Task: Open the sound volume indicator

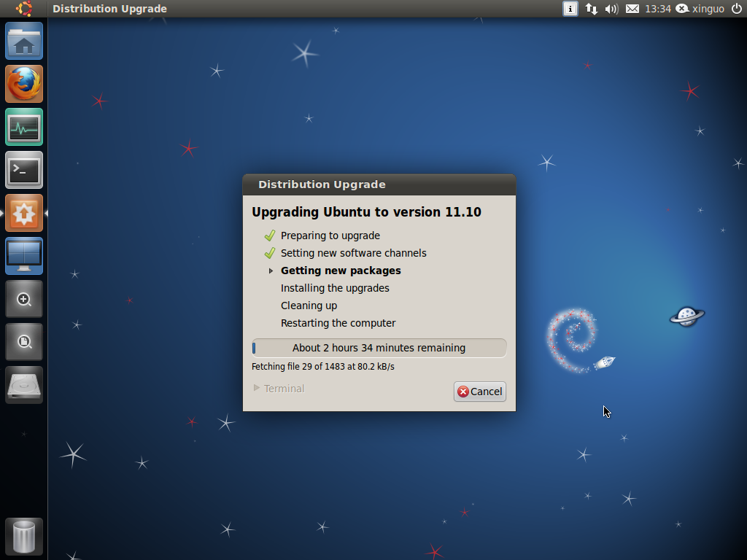Action: pos(611,9)
